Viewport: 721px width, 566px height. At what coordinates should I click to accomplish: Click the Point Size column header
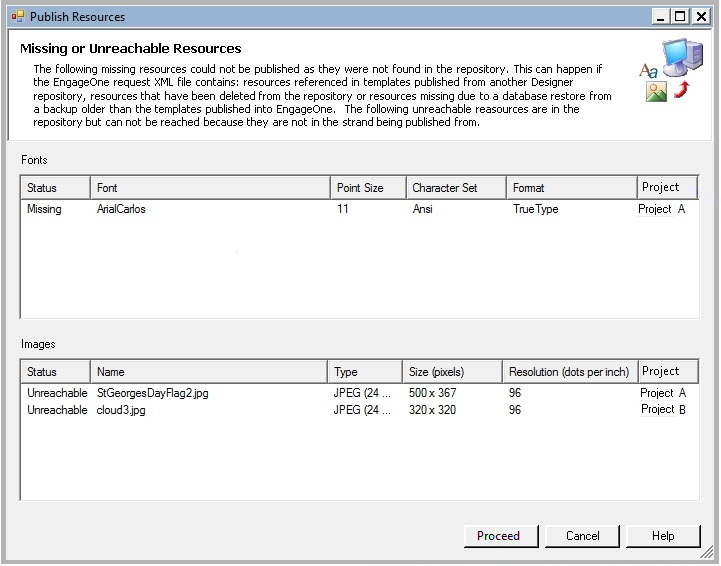point(368,188)
